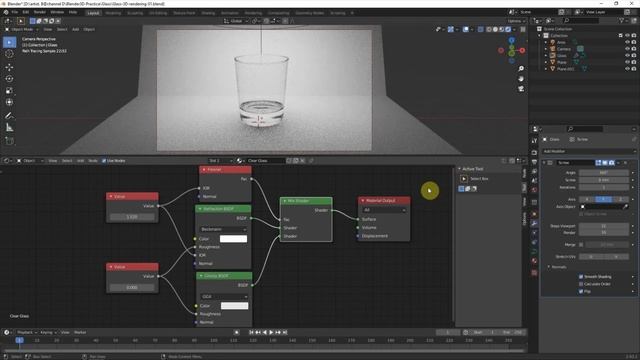Switch to the Layout workspace tab

pos(93,13)
